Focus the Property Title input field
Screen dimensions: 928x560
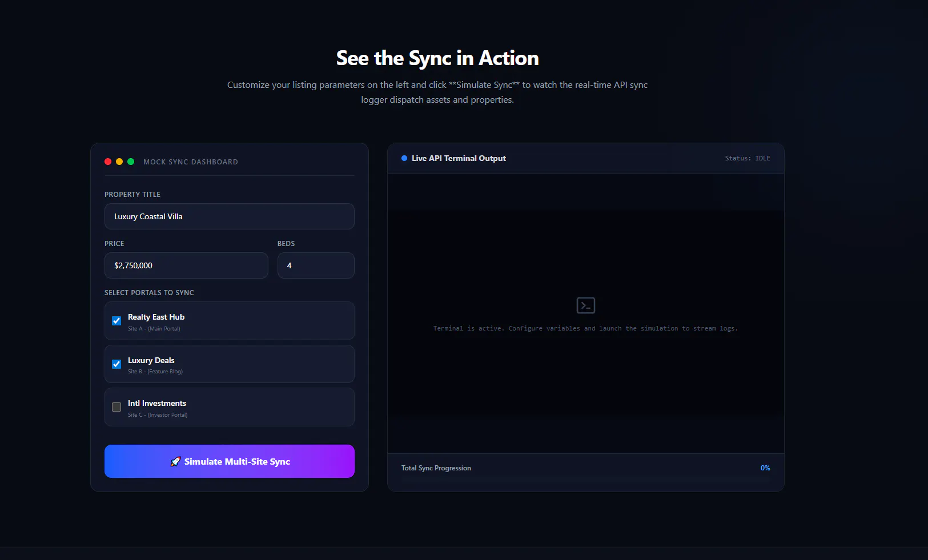[x=230, y=216]
